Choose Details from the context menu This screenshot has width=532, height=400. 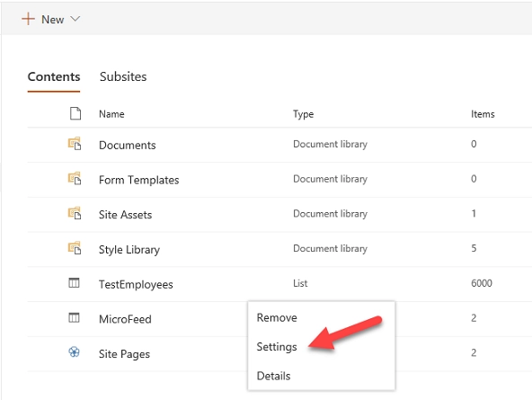click(x=273, y=376)
